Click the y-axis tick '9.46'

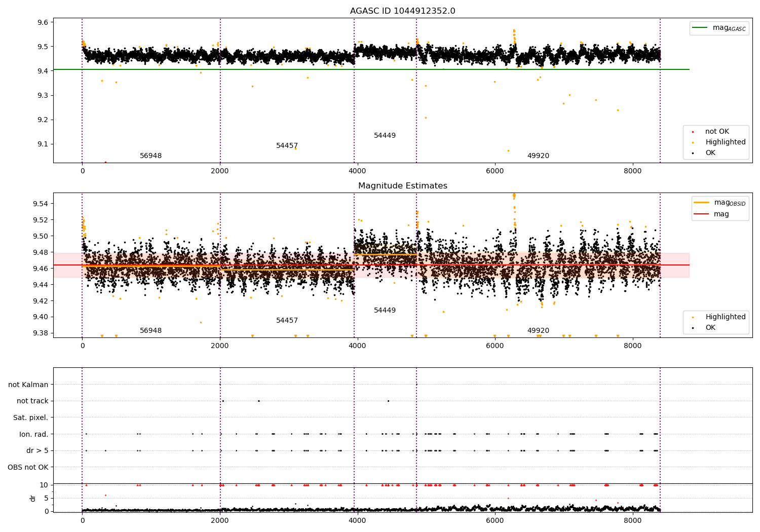tap(40, 269)
